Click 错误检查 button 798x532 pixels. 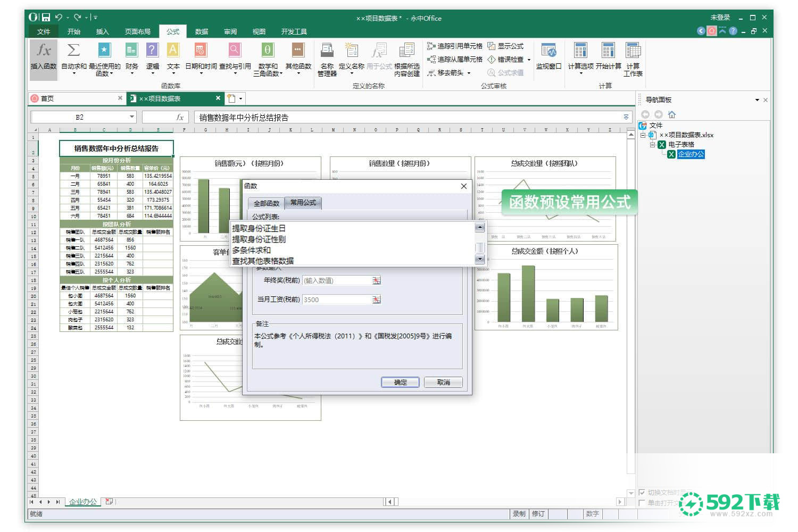(x=506, y=60)
